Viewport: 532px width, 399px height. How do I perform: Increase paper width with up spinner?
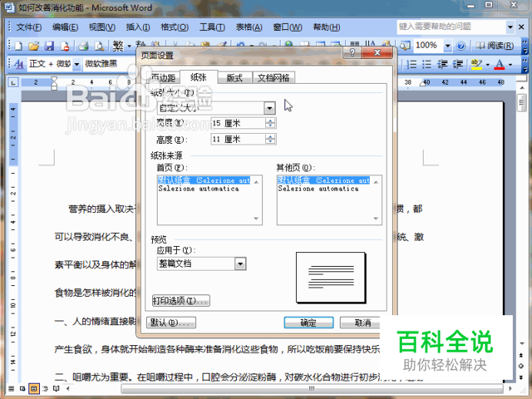[271, 120]
